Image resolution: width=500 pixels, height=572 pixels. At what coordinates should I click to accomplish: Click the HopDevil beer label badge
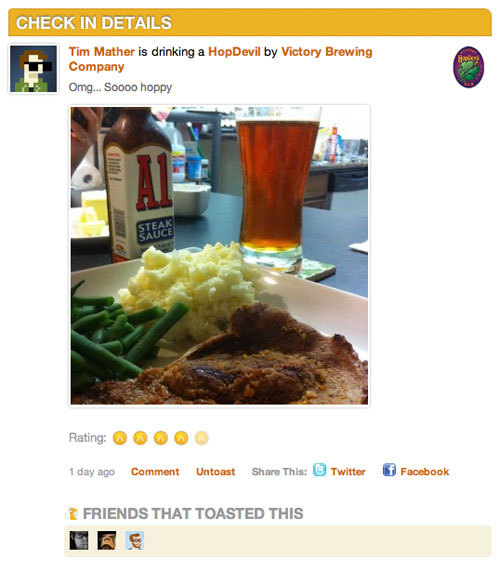click(468, 67)
